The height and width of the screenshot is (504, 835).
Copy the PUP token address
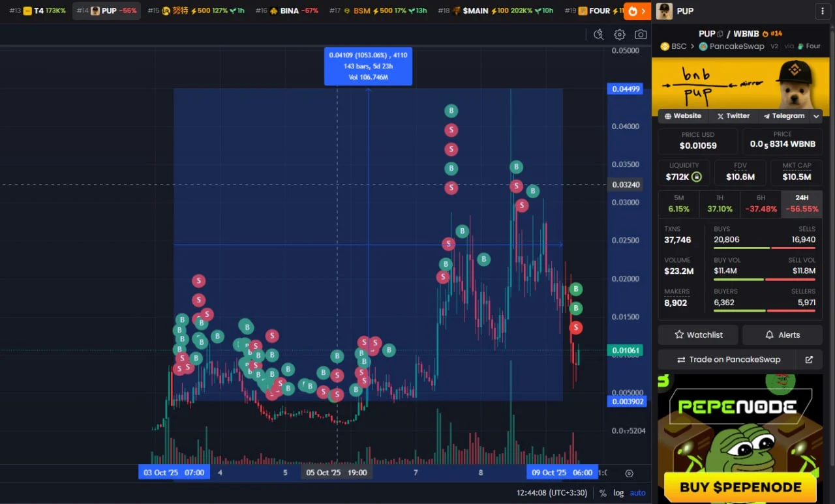(720, 34)
